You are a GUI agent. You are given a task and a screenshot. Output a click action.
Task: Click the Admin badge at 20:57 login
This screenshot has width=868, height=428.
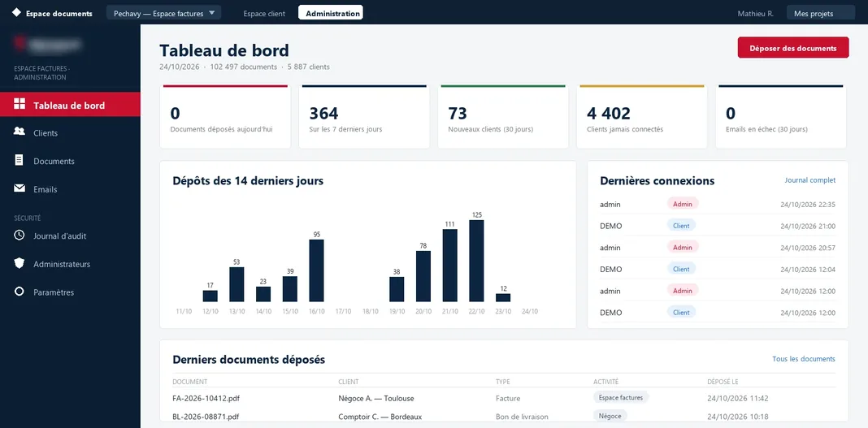683,247
